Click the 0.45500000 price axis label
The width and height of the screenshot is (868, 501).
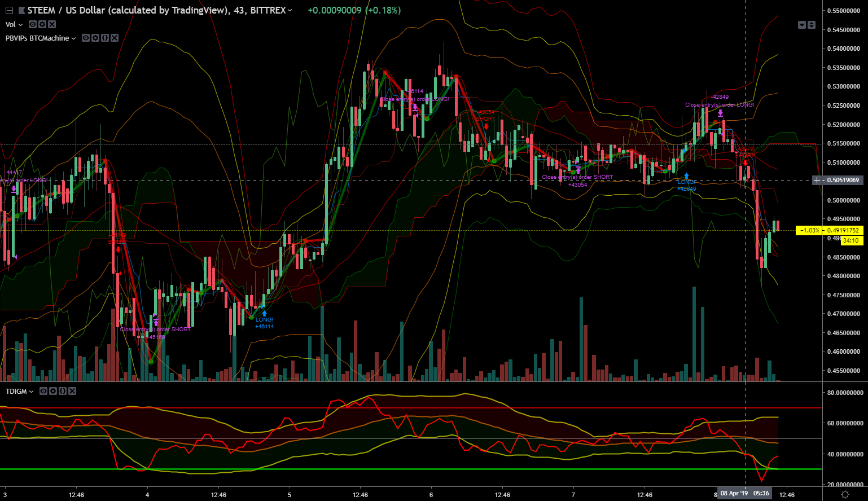[844, 371]
